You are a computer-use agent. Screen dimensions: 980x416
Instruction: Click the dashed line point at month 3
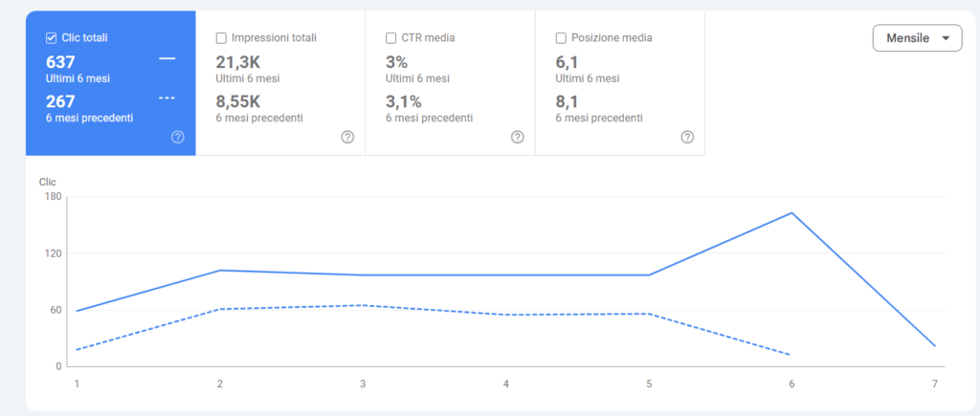(363, 305)
